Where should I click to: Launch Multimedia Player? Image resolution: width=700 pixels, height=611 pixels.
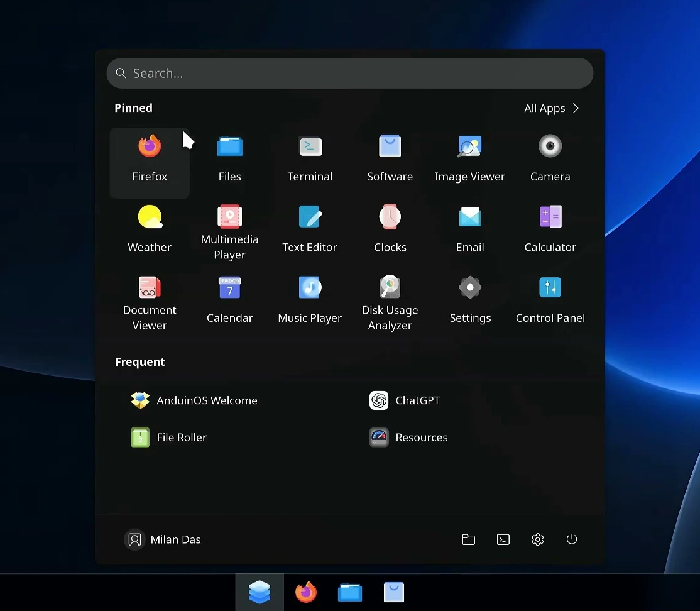coord(229,234)
